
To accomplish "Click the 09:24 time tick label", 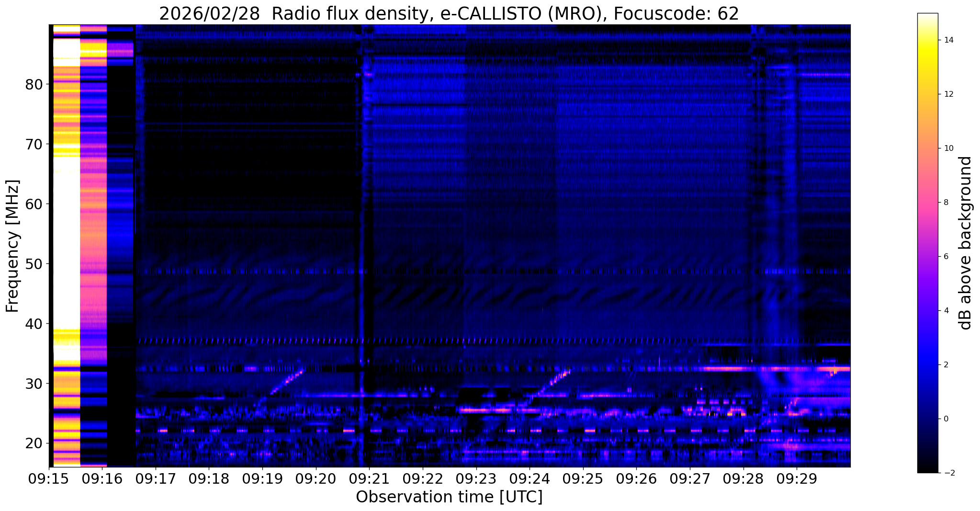I will tap(529, 479).
